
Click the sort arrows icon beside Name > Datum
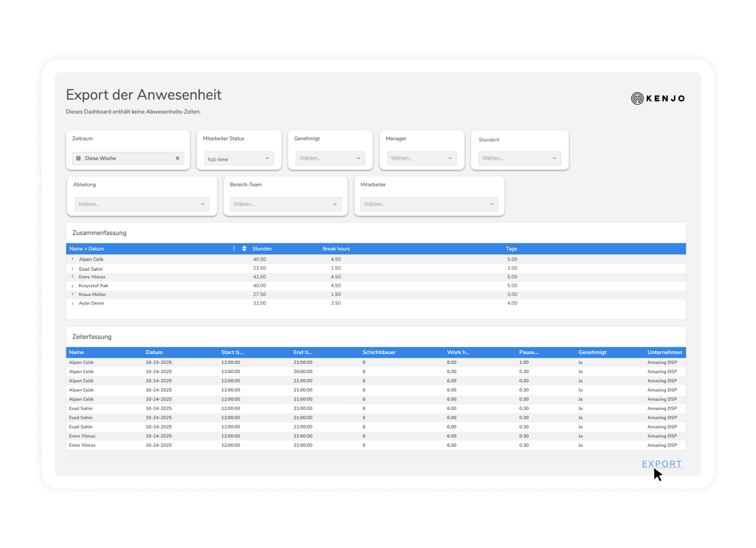pos(244,249)
